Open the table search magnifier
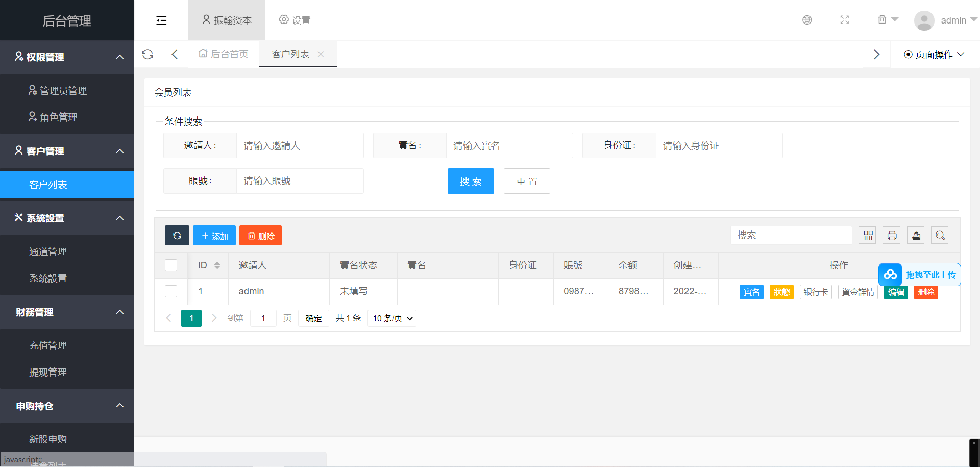The height and width of the screenshot is (467, 980). tap(940, 235)
